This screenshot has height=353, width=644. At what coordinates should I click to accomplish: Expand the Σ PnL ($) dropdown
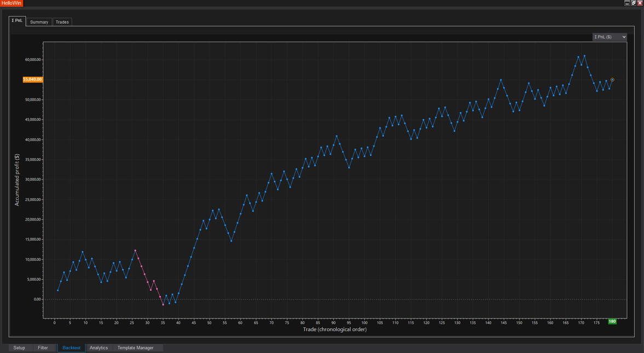pos(609,37)
